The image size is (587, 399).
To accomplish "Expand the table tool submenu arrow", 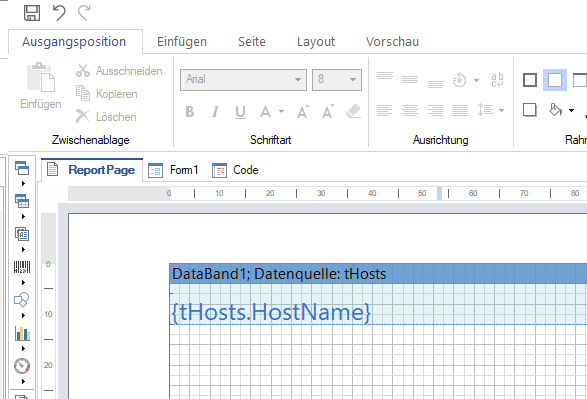I will point(23,216).
